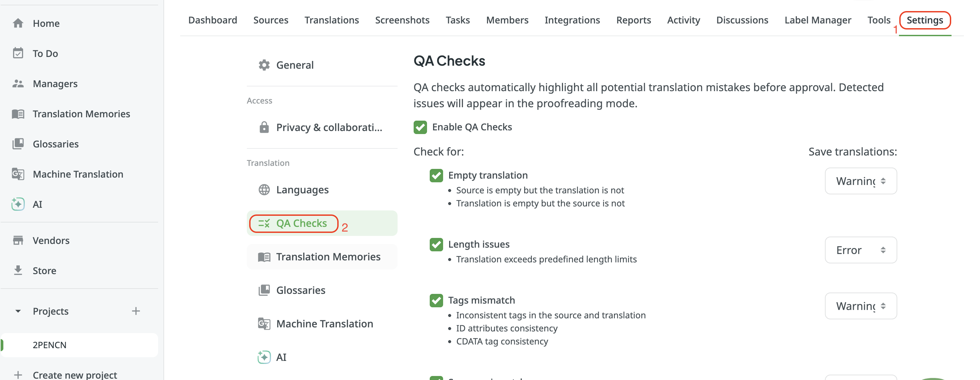Image resolution: width=980 pixels, height=380 pixels.
Task: Click Create new project link
Action: [x=75, y=375]
